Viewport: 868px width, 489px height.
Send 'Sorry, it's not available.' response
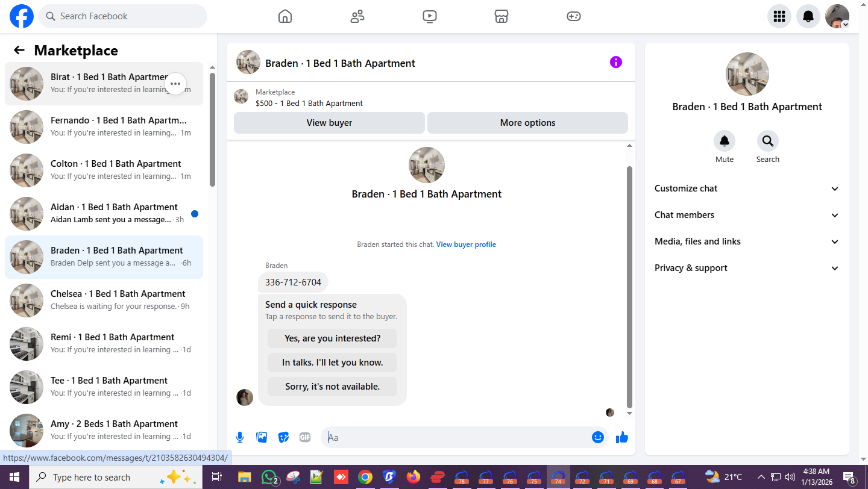(x=333, y=387)
